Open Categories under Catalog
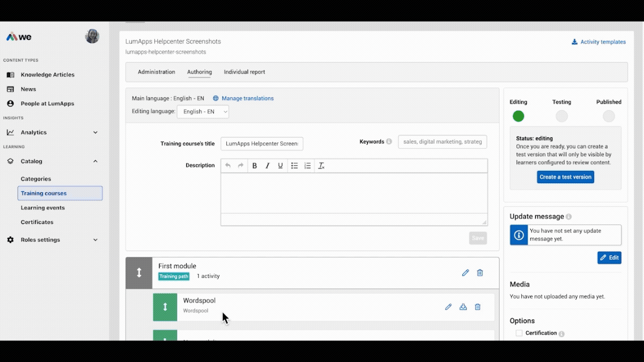Image resolution: width=644 pixels, height=362 pixels. (x=36, y=179)
